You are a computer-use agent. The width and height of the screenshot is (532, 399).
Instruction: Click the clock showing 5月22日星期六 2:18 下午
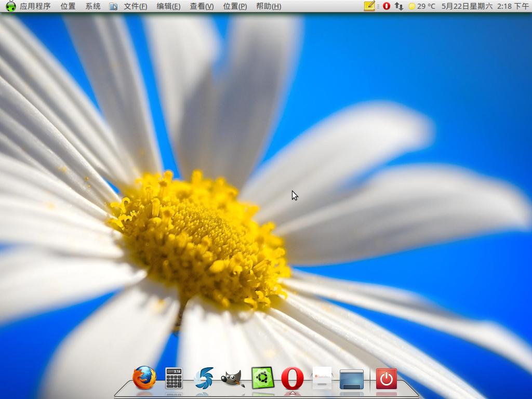coord(485,6)
